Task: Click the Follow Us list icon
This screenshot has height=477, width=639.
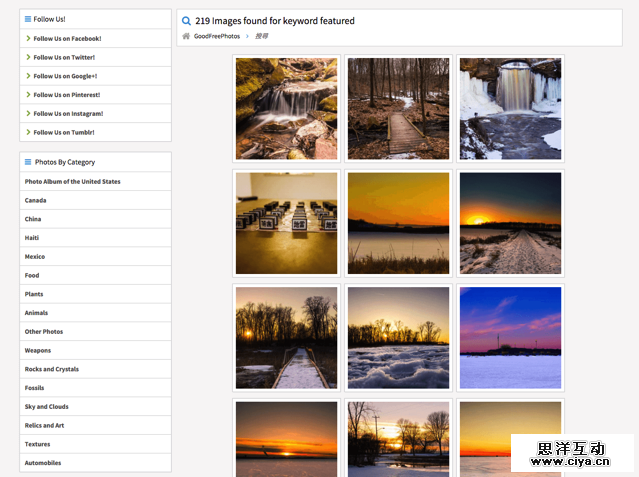Action: [x=28, y=19]
